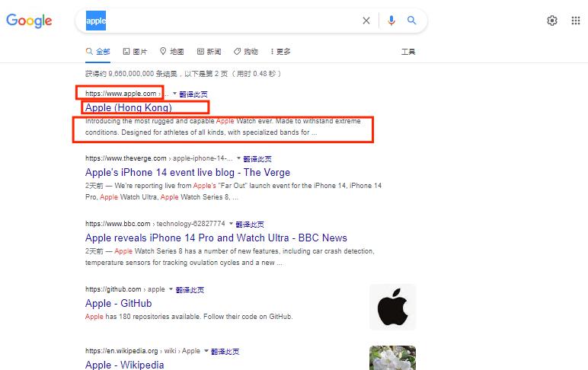
Task: Click snippet 'Apple has 180 repositories available'
Action: point(189,317)
